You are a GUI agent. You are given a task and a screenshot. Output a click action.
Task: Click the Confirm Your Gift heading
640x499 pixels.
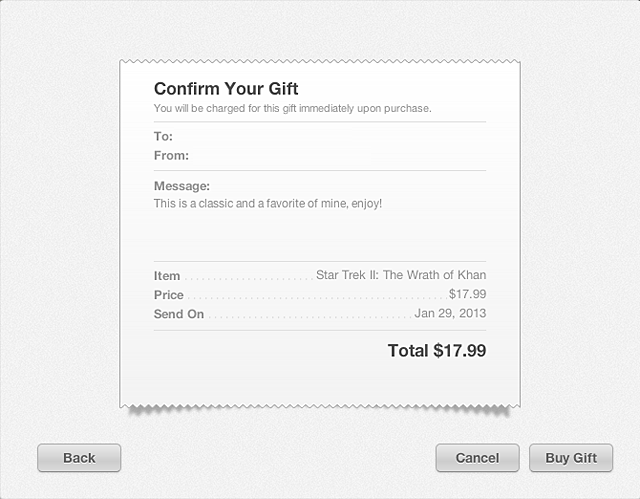(x=226, y=89)
